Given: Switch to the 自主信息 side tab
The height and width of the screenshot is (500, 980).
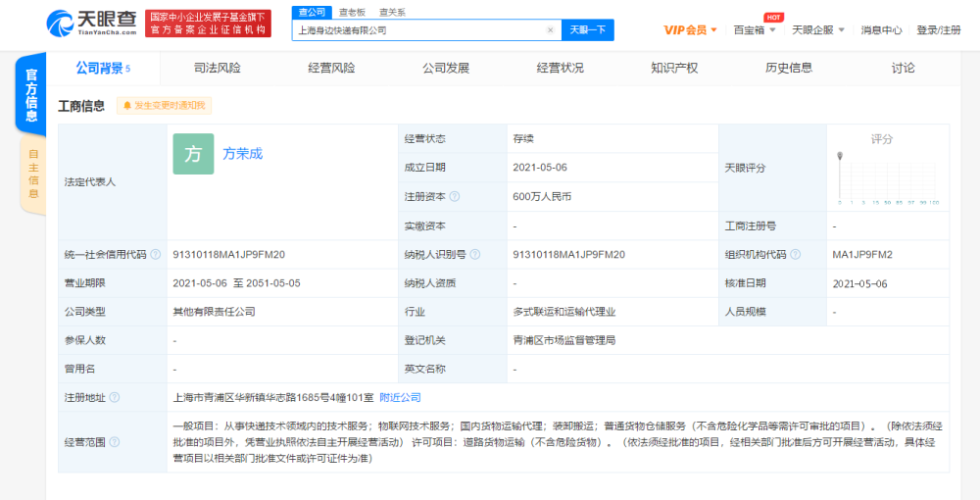Looking at the screenshot, I should coord(32,174).
